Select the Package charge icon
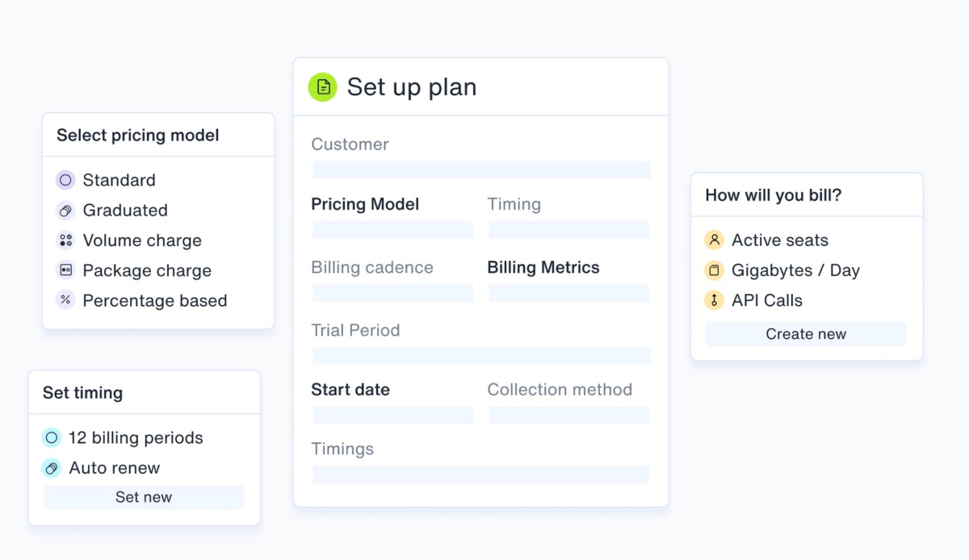The width and height of the screenshot is (969, 560). tap(65, 270)
